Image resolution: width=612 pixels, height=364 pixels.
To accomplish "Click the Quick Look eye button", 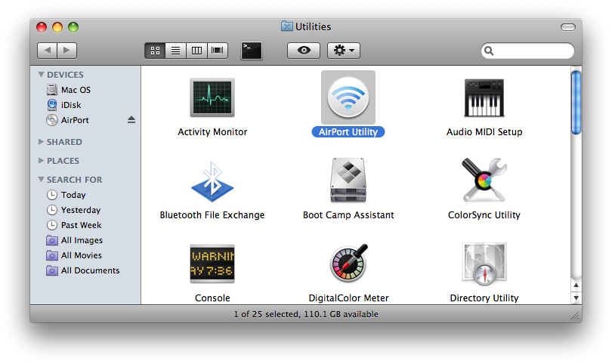I will coord(304,51).
